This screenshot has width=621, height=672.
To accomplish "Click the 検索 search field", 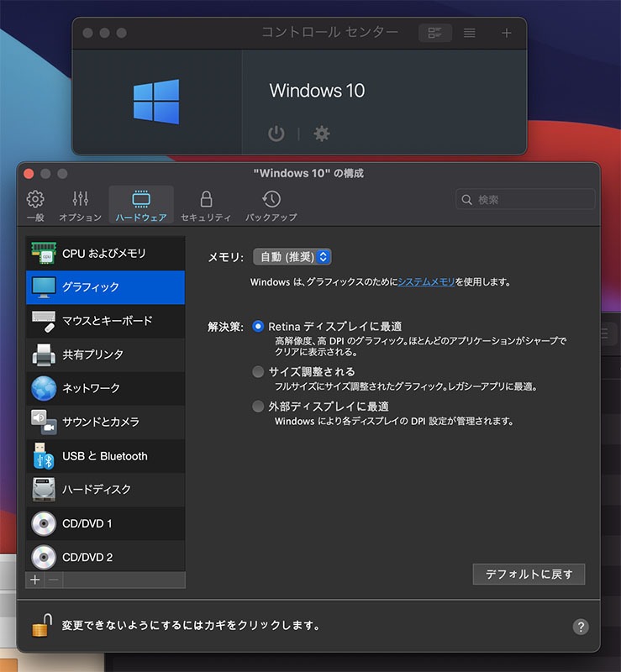I will [525, 199].
